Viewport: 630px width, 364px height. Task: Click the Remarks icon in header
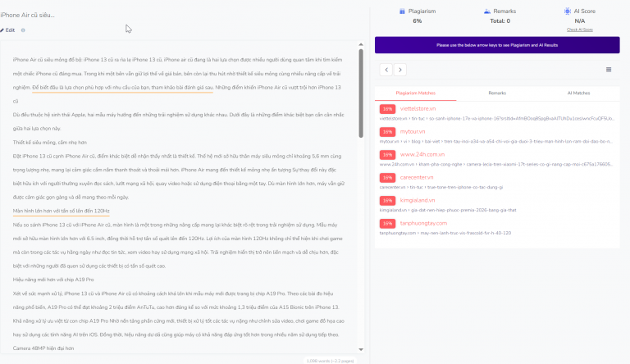point(487,11)
